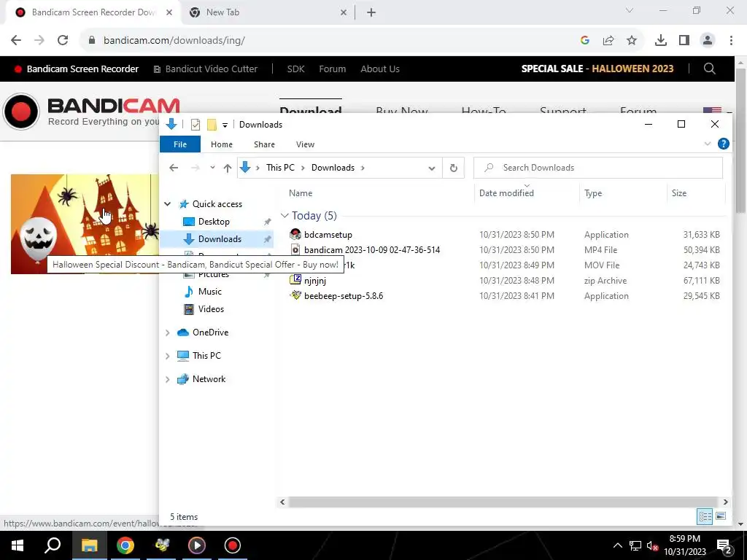Go up one folder level arrow
747x560 pixels.
point(228,168)
